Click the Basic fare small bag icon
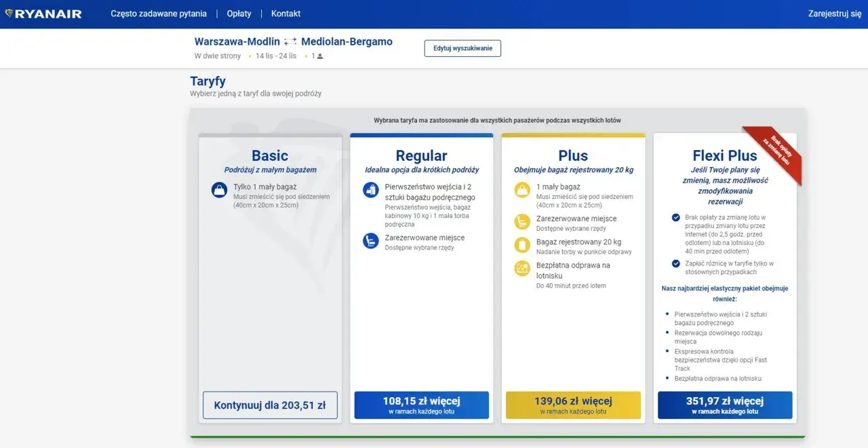 [x=219, y=189]
